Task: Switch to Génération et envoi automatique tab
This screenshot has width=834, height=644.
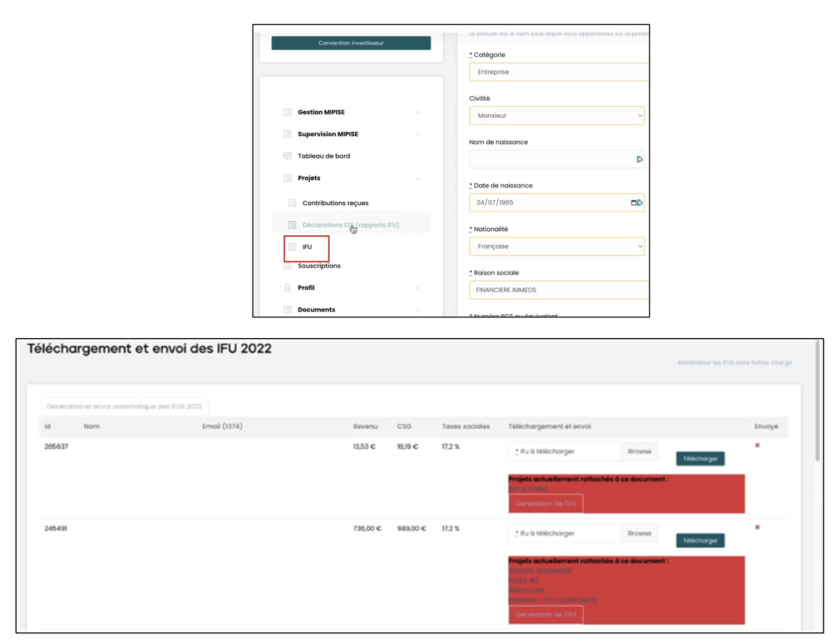Action: (124, 407)
